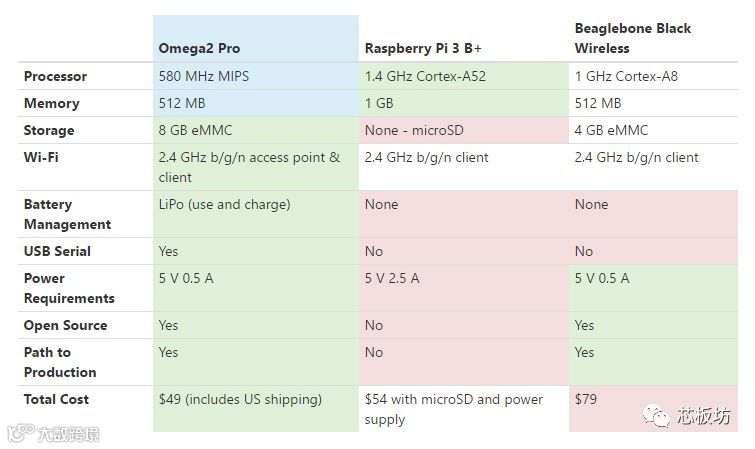The height and width of the screenshot is (449, 755).
Task: Click the bottom-left watermark logo icon
Action: (20, 433)
